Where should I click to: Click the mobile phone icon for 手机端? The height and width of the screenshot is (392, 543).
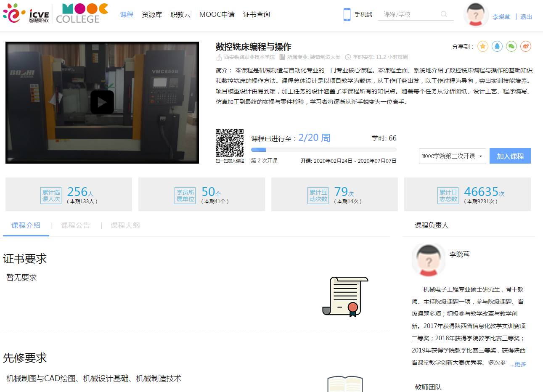pyautogui.click(x=347, y=14)
